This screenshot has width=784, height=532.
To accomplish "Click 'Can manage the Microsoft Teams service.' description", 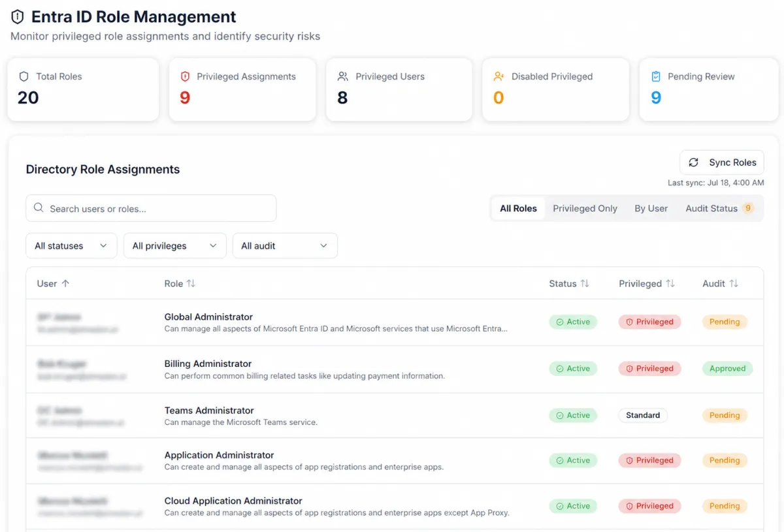I will tap(240, 422).
